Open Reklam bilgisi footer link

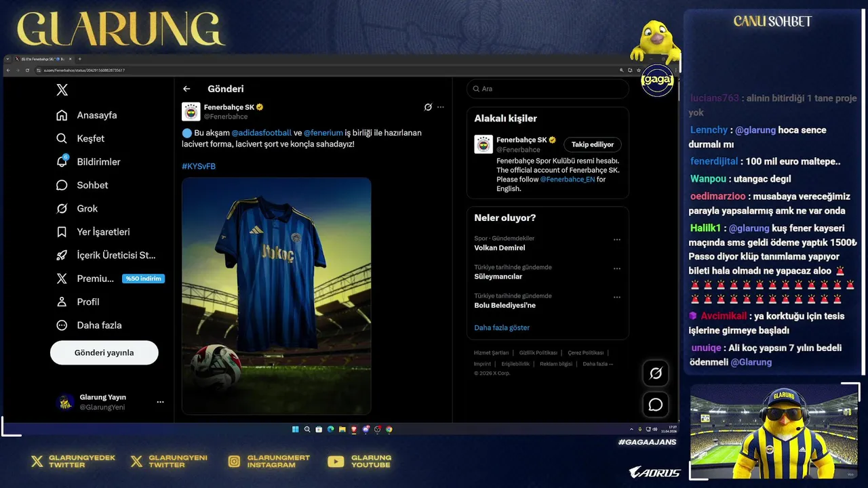(556, 364)
